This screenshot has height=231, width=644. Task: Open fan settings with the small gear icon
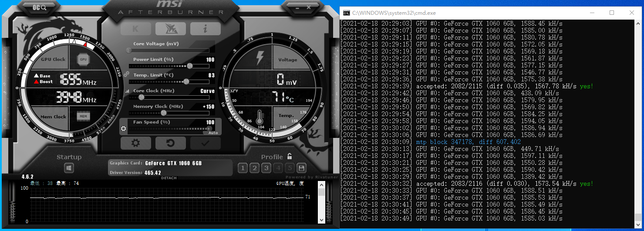tap(124, 129)
